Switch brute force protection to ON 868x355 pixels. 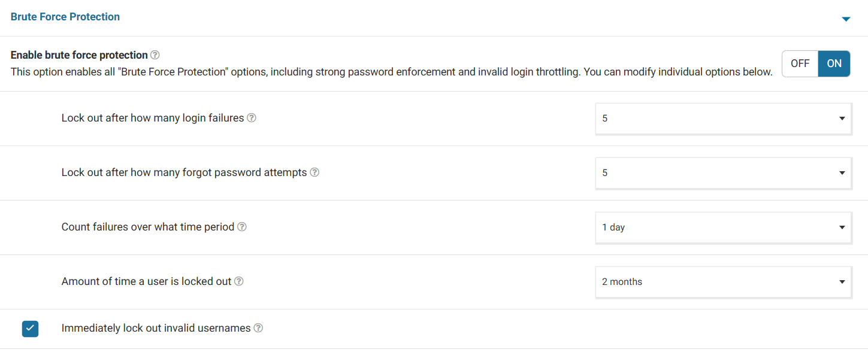point(834,63)
